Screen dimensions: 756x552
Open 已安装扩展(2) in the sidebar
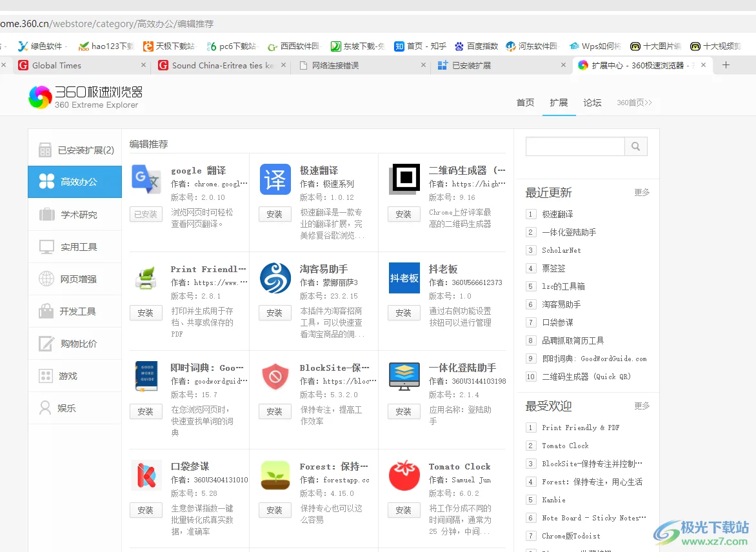pyautogui.click(x=75, y=150)
